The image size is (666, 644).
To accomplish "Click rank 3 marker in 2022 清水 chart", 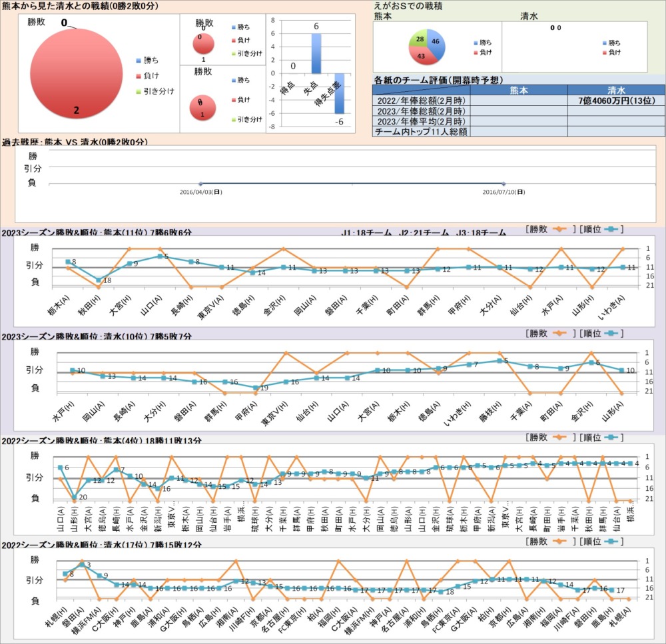I will pyautogui.click(x=82, y=565).
